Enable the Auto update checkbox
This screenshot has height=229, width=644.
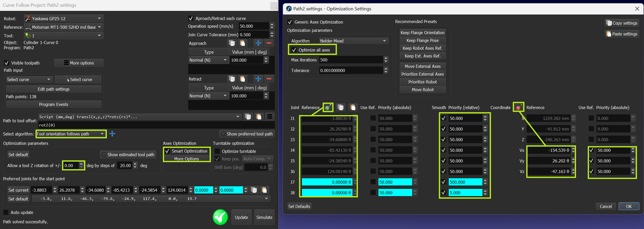tap(6, 212)
